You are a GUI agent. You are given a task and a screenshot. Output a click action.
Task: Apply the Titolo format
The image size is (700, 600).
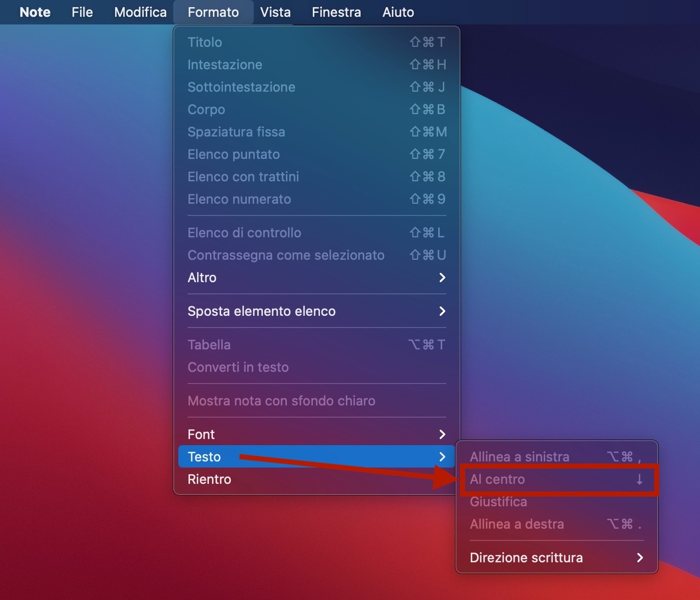(x=316, y=42)
